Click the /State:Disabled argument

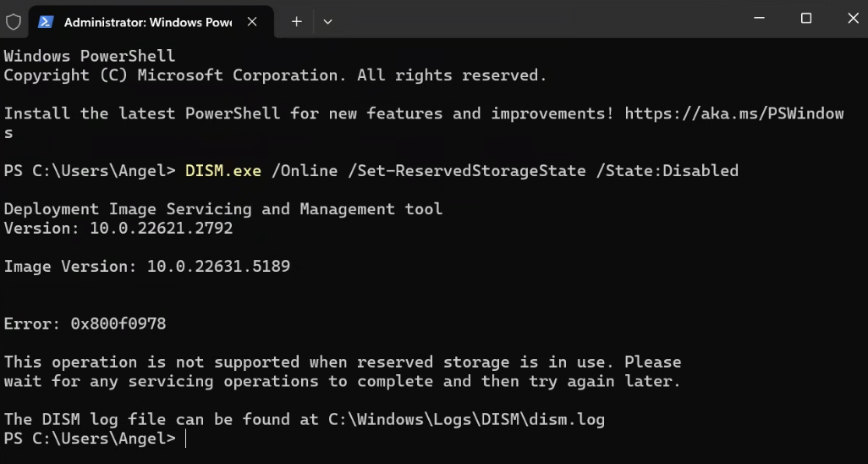pos(667,171)
